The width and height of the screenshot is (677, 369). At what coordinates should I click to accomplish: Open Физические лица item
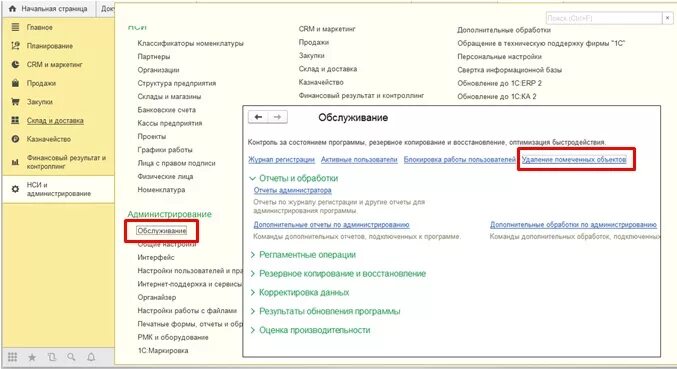165,177
